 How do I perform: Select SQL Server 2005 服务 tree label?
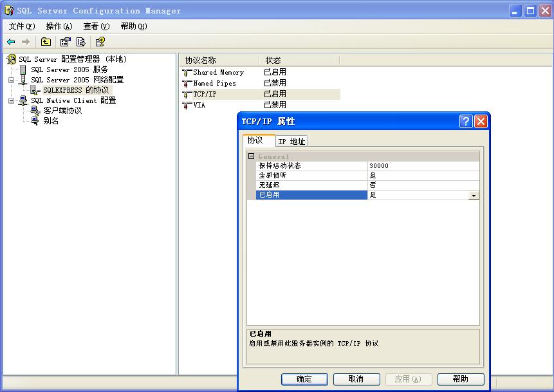(x=69, y=70)
